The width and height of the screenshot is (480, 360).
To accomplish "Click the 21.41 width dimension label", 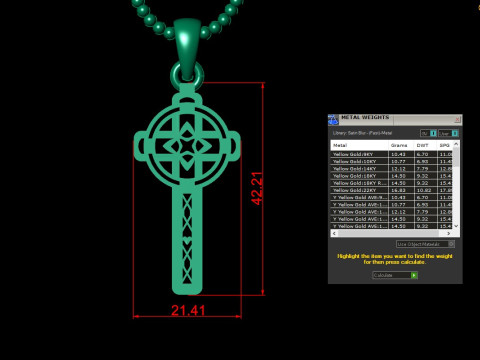I will (x=188, y=310).
